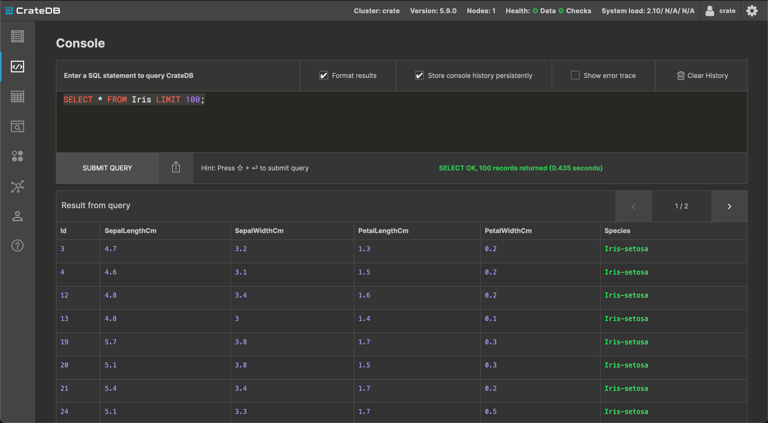Click the Id cell with value 3
This screenshot has height=423, width=768.
click(62, 249)
